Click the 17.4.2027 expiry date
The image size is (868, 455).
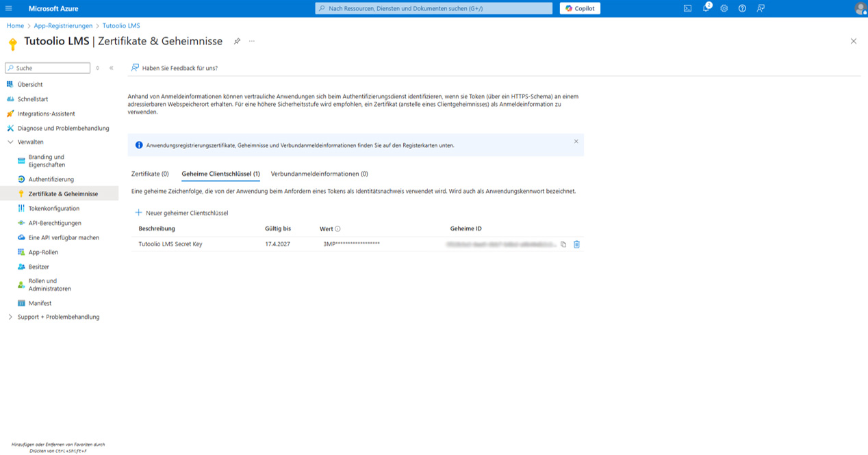(x=278, y=244)
